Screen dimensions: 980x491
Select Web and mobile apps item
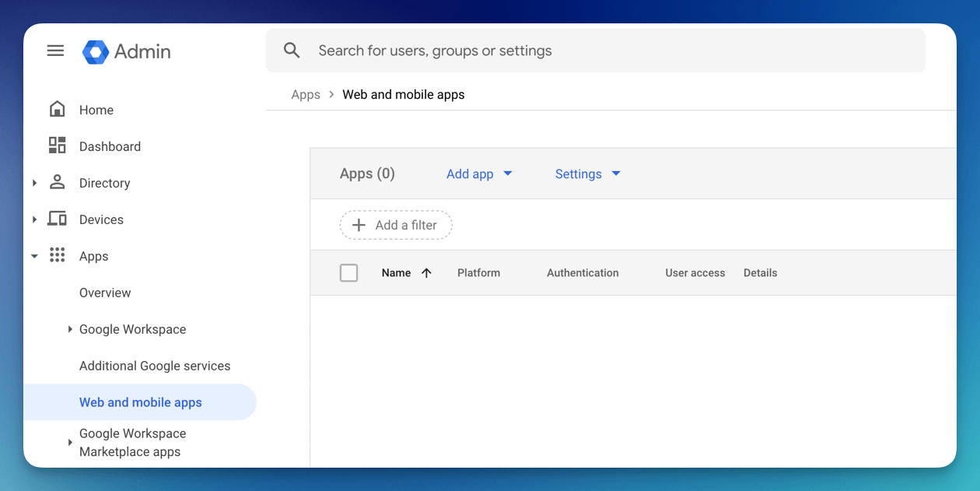point(140,402)
